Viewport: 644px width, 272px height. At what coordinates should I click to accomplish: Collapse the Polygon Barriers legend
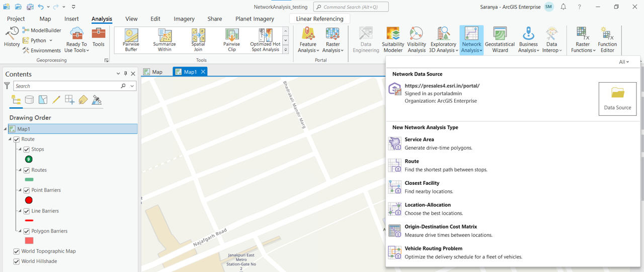coord(20,231)
